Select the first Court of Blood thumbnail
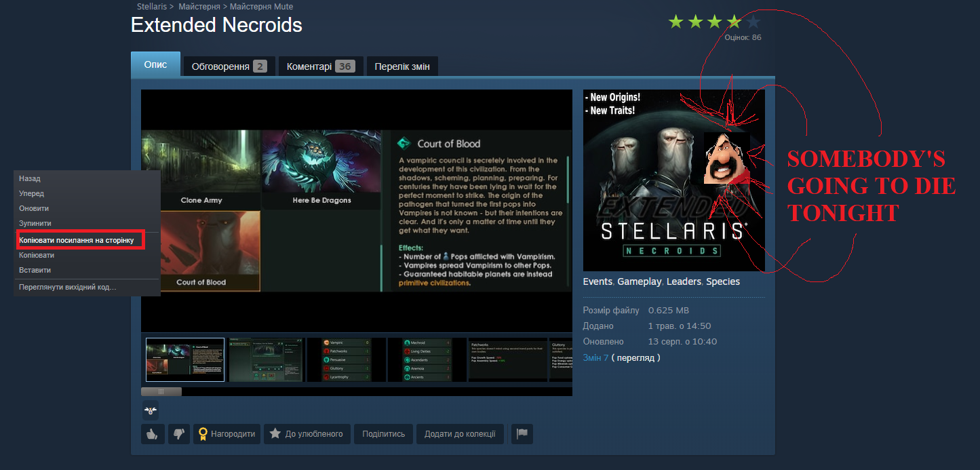 185,359
